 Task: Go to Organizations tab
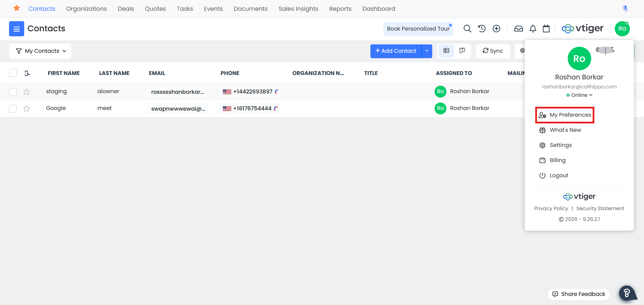click(x=86, y=9)
